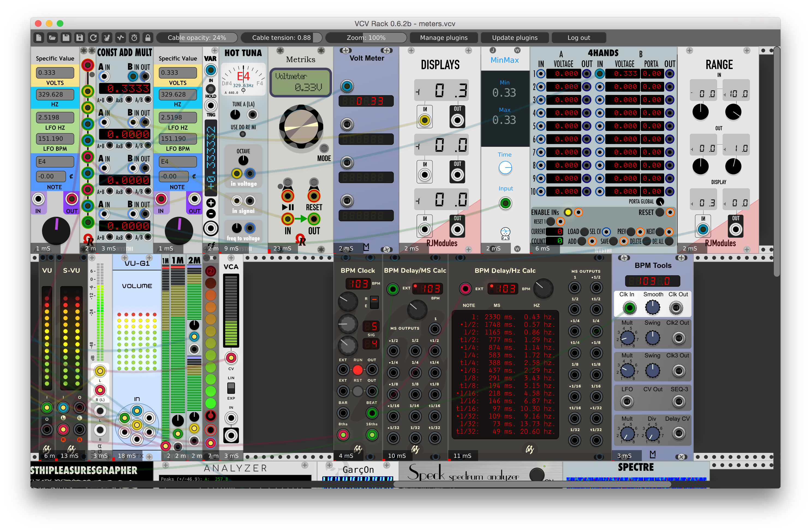Click the plus button on VAR module
The image size is (811, 532).
[x=211, y=203]
